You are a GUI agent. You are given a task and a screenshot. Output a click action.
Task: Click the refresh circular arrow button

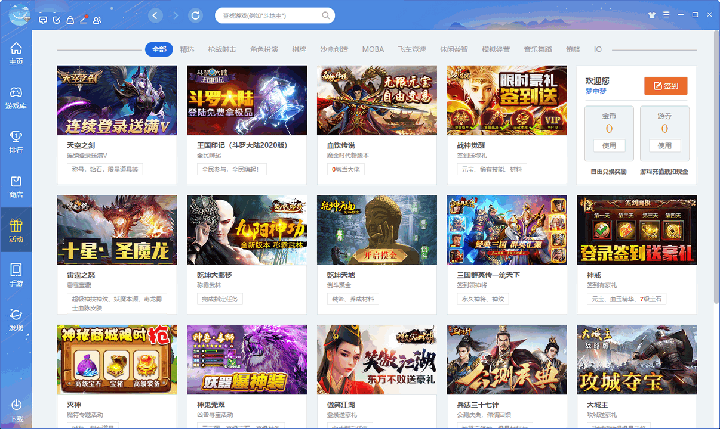(x=195, y=16)
